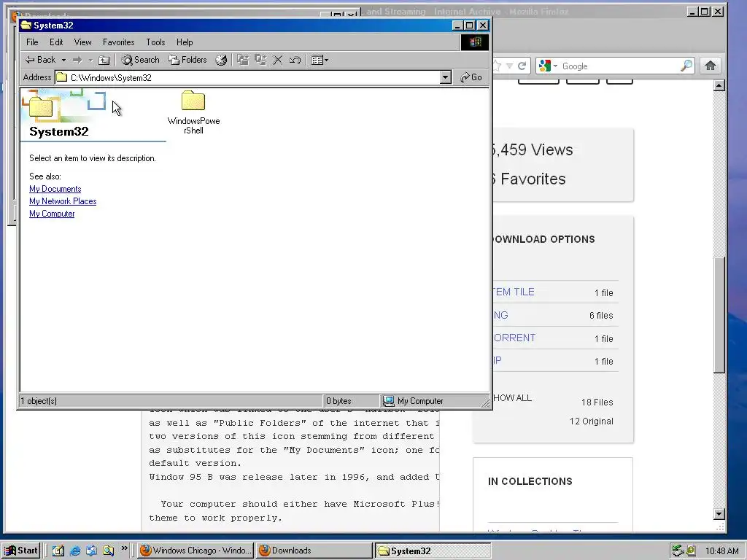Screen dimensions: 747x560
Task: Click the Show Desktop Quick Launch icon
Action: 58,551
